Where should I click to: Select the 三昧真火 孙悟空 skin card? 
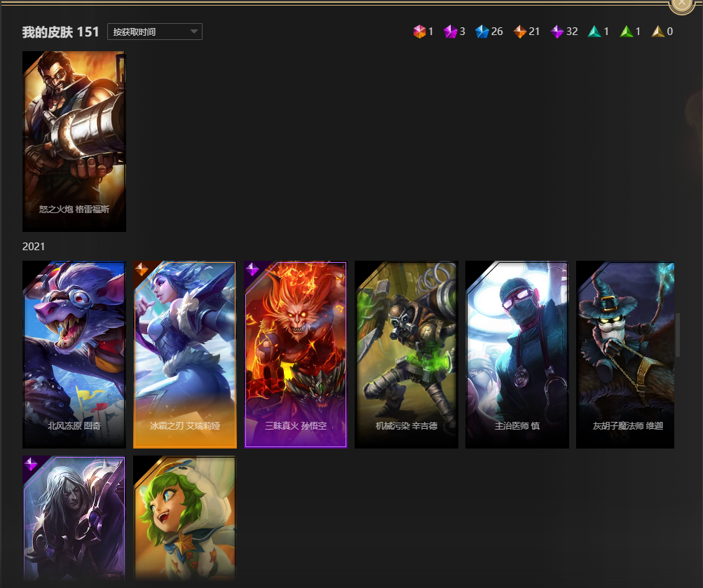point(296,355)
